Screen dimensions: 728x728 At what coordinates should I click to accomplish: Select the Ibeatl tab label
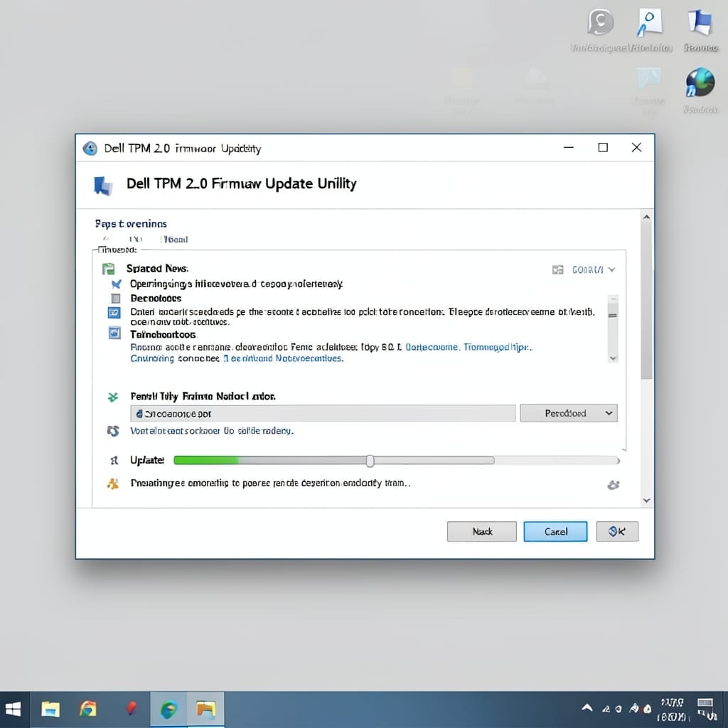pos(175,240)
